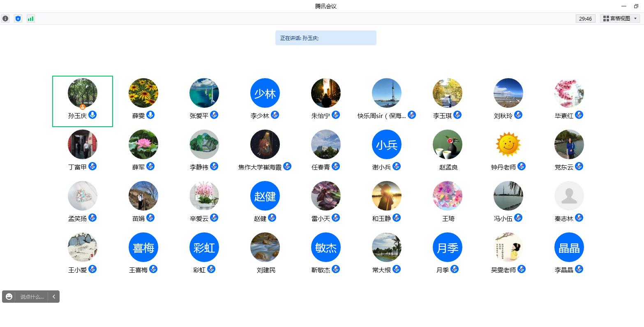Click the muted mic icon beside 李晶晶

click(579, 269)
